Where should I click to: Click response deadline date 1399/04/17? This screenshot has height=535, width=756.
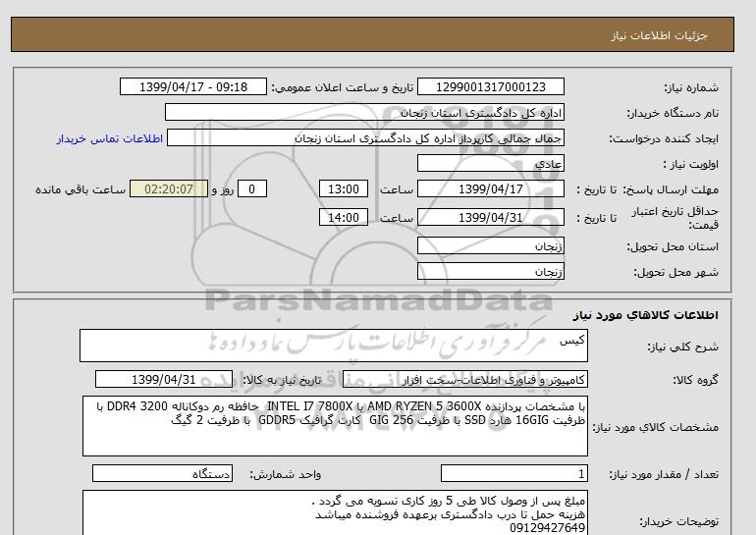coord(490,188)
